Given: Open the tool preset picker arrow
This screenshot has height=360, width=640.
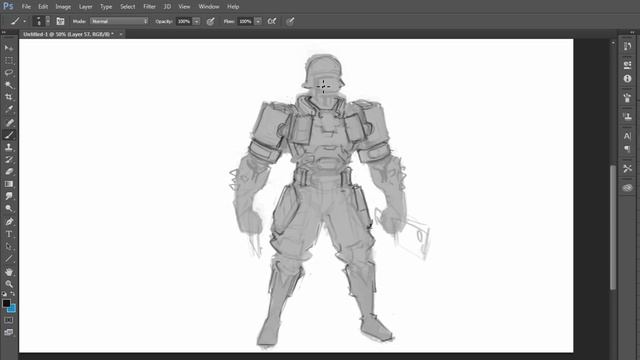Looking at the screenshot, I should (x=24, y=21).
